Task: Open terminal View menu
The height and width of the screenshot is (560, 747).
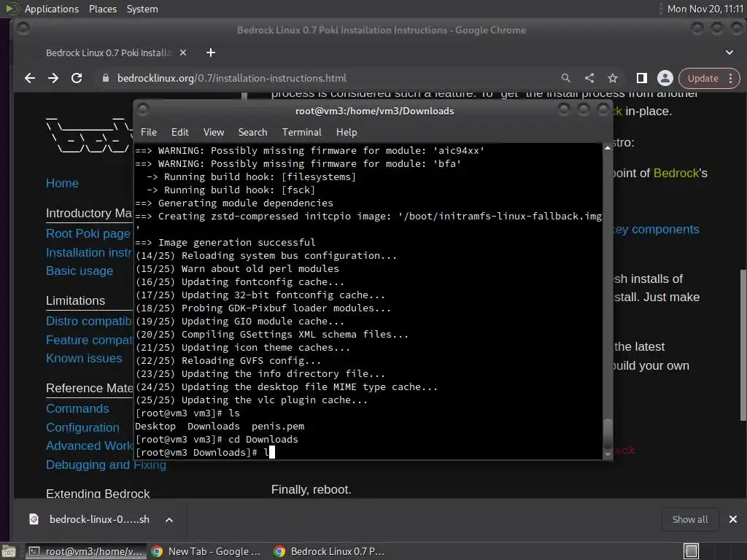Action: coord(214,132)
